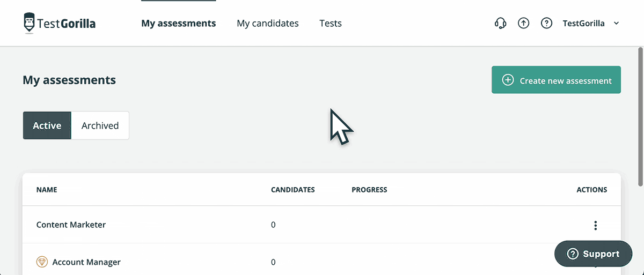The height and width of the screenshot is (275, 644).
Task: Click the upload arrow circle icon
Action: 524,24
